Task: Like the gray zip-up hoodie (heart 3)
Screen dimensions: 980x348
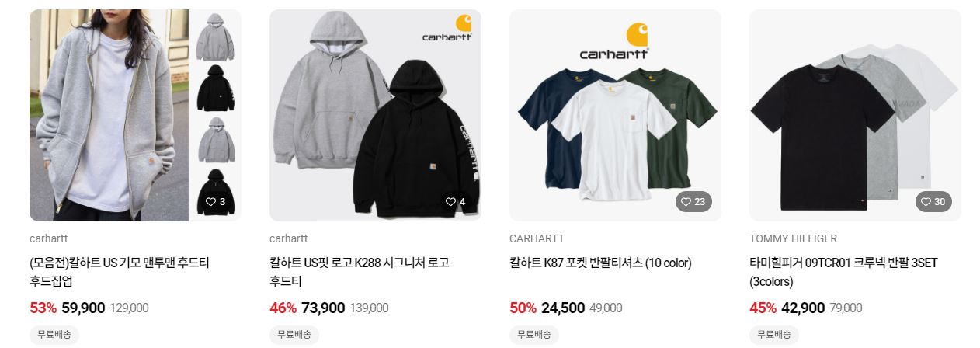Action: coord(215,202)
